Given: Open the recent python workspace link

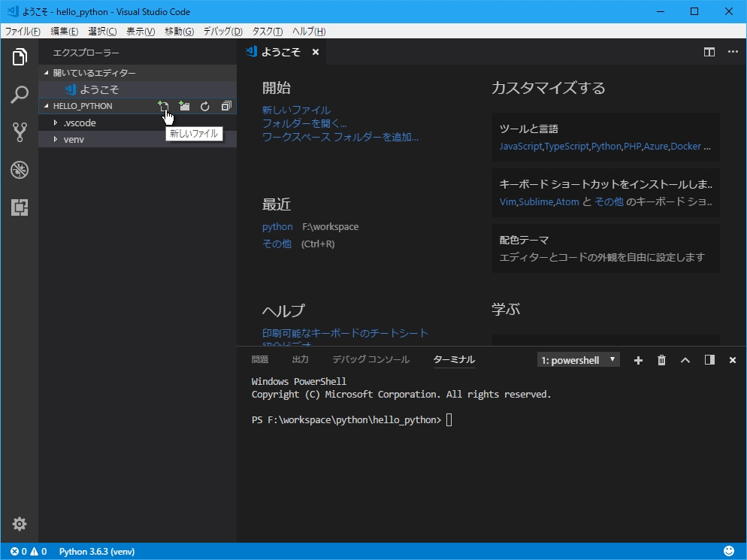Looking at the screenshot, I should [277, 227].
